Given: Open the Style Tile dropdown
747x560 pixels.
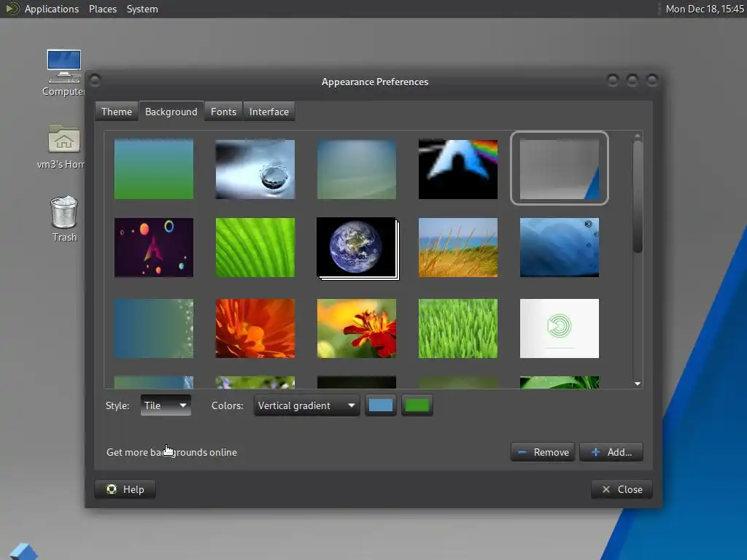Looking at the screenshot, I should click(x=166, y=405).
